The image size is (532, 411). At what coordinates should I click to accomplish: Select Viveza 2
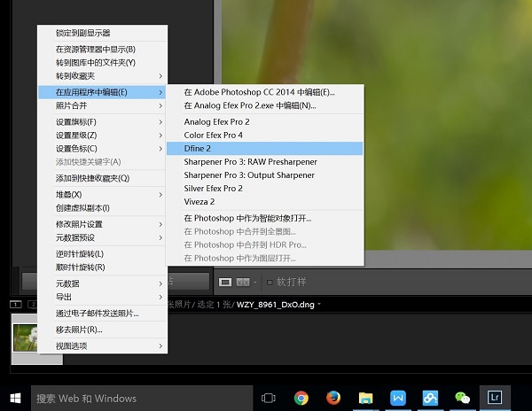point(264,202)
